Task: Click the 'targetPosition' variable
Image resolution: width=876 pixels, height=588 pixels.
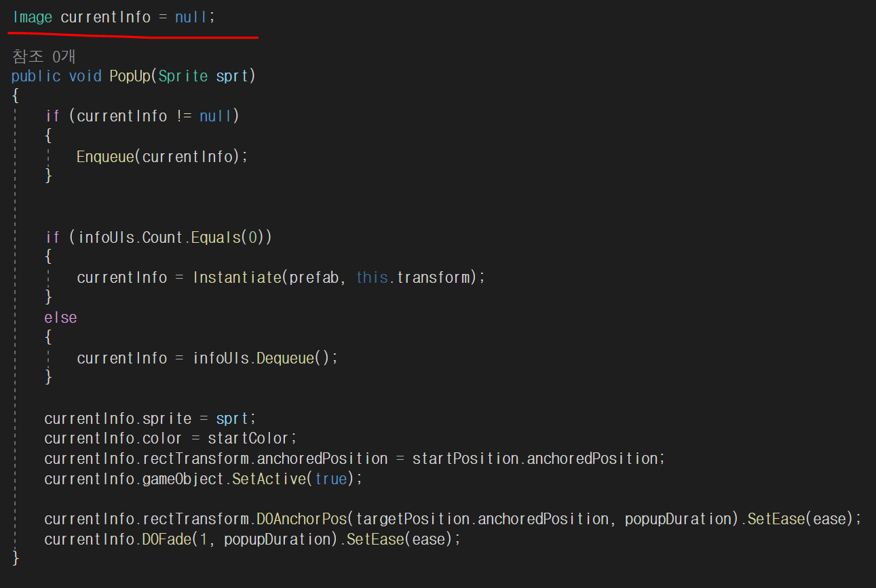Action: tap(413, 519)
